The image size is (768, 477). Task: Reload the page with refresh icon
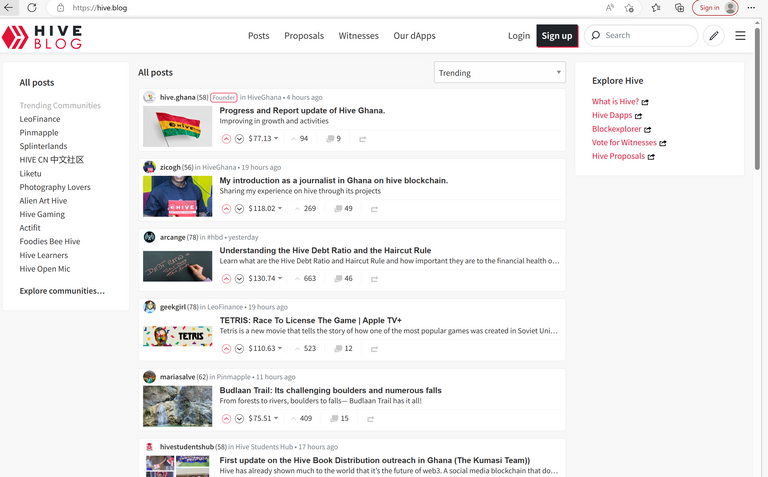pos(32,7)
